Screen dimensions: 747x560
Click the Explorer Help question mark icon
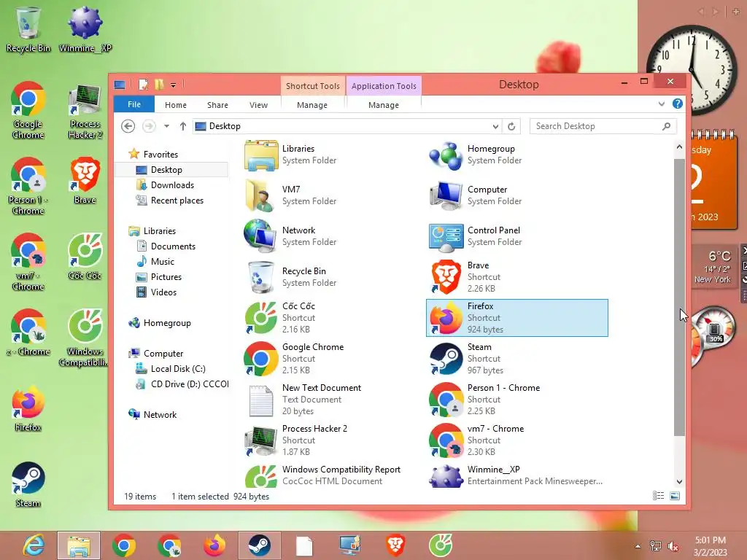(677, 104)
